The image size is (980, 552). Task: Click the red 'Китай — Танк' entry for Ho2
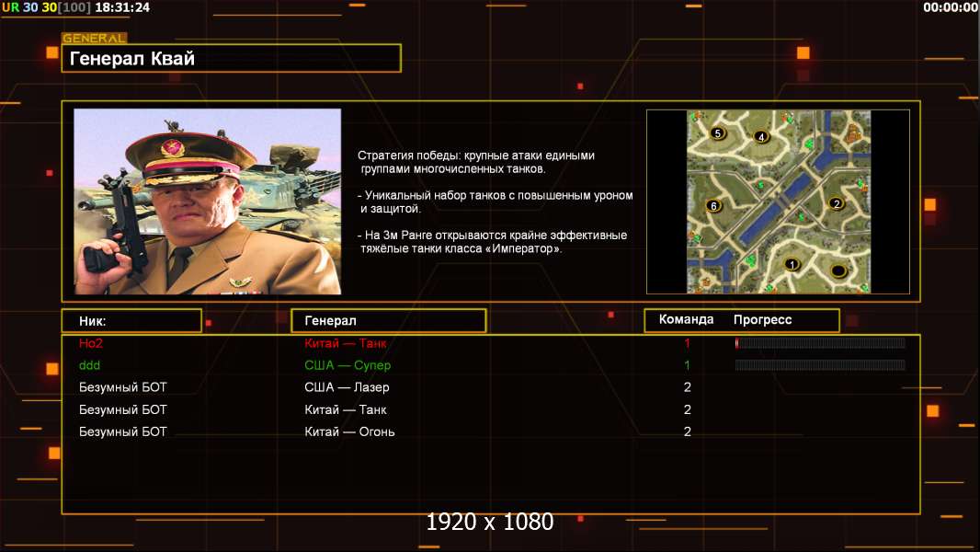[346, 342]
